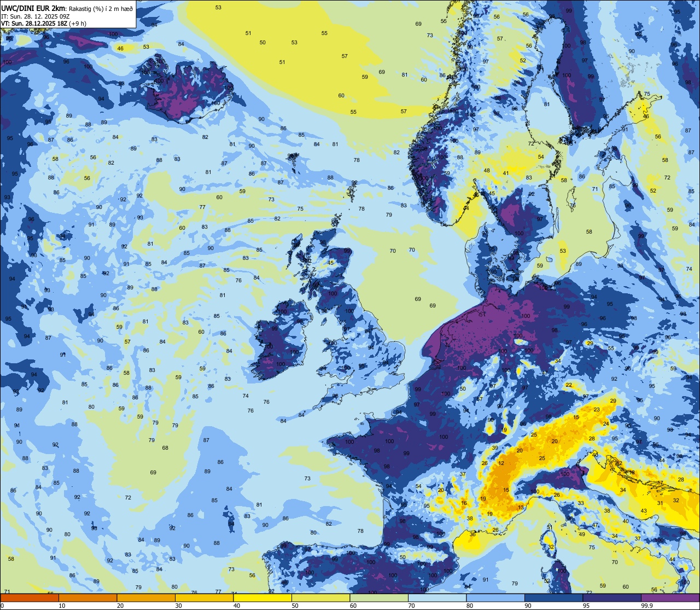The image size is (700, 610).
Task: Click the orange legend swatch for 10–20 percent
Action: point(87,597)
